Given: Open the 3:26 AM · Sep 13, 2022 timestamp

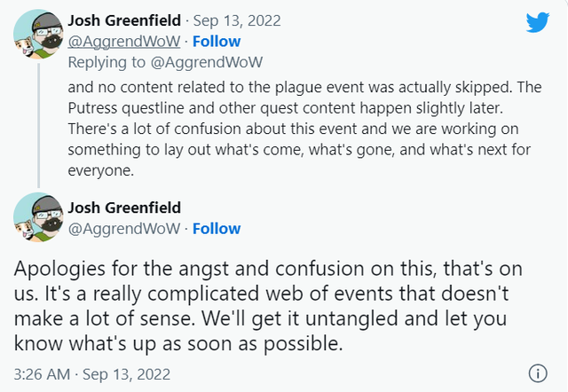Looking at the screenshot, I should (x=92, y=374).
